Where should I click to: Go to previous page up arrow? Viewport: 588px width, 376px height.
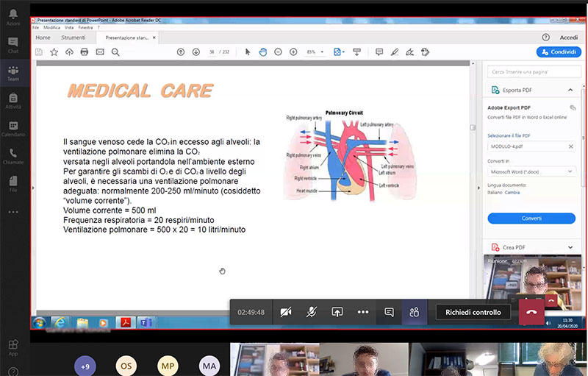click(181, 52)
